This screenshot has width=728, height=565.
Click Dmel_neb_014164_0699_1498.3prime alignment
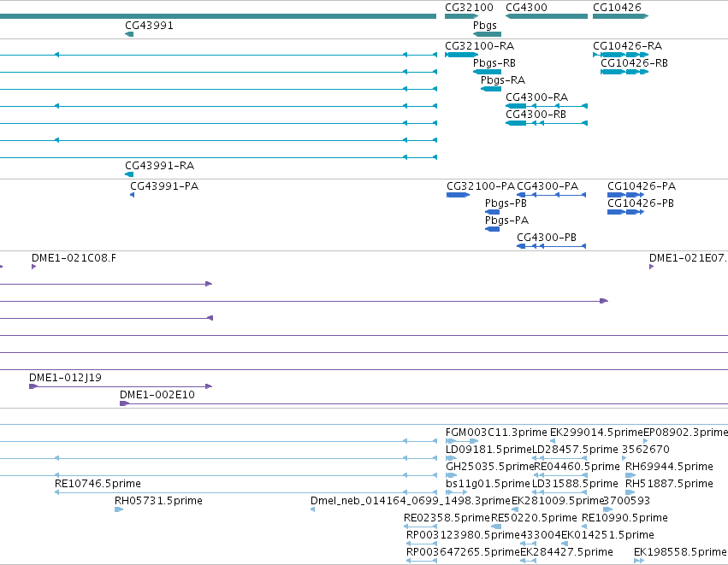pyautogui.click(x=313, y=509)
